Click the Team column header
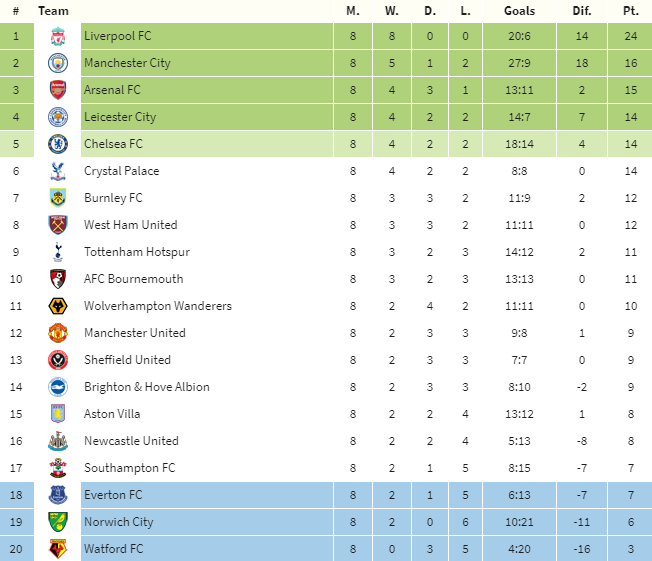 point(53,11)
